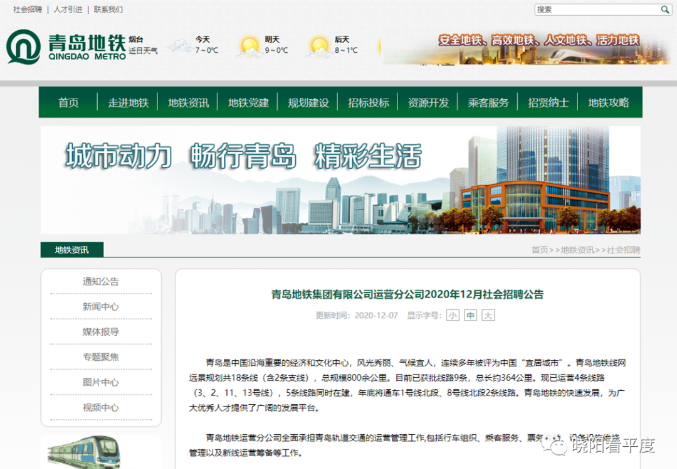Set display font size to medium (中)
Viewport: 677px width, 469px height.
(x=470, y=314)
